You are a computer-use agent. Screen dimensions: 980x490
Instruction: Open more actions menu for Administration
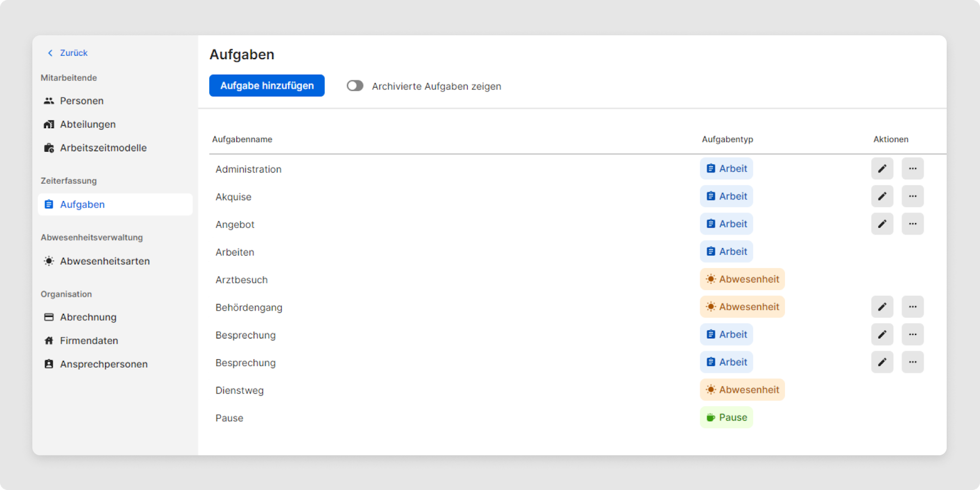pos(913,168)
